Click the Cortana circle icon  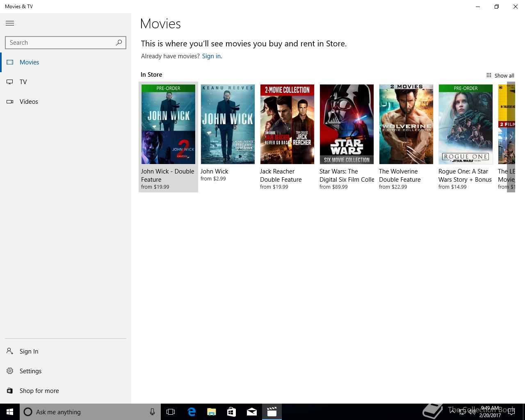click(28, 412)
